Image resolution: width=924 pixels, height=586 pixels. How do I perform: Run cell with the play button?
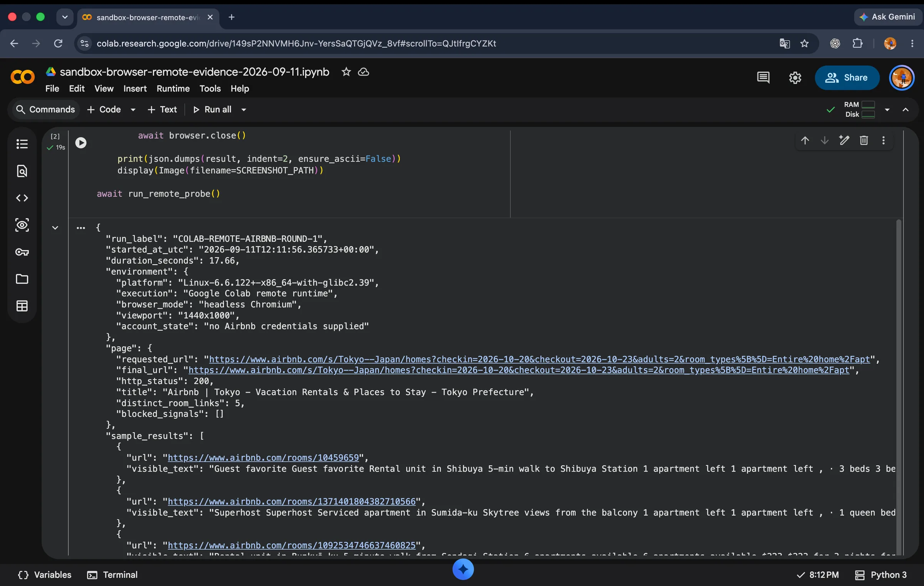[x=81, y=143]
